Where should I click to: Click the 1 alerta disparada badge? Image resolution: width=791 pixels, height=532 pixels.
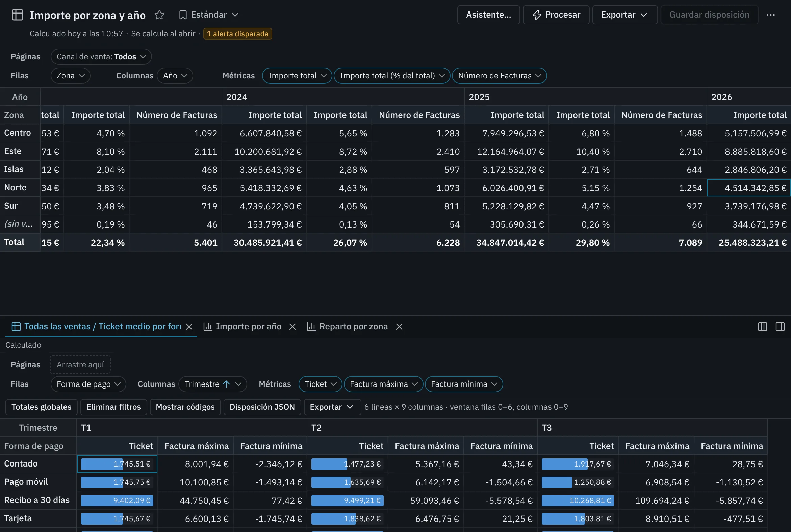pos(238,34)
